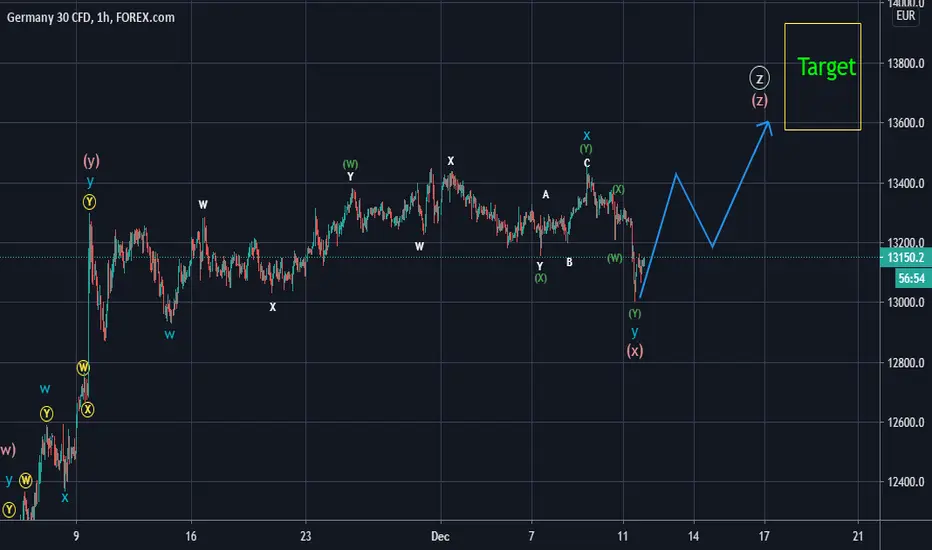Viewport: 932px width, 550px height.
Task: Click the 7 date axis label
Action: [531, 536]
